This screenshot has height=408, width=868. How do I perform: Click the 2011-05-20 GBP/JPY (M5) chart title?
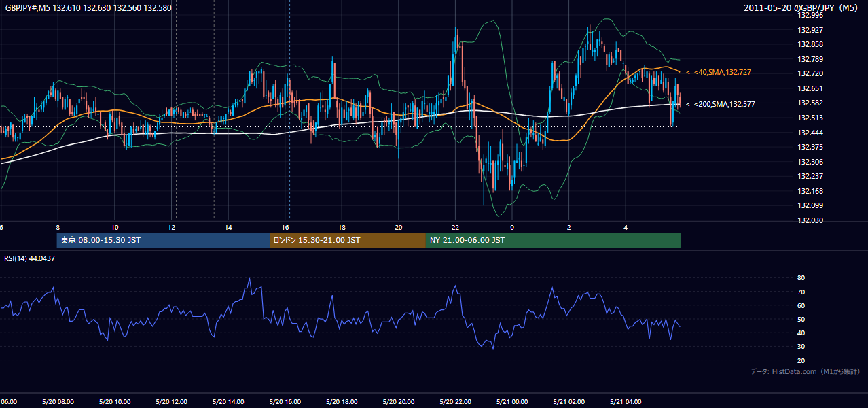coord(802,8)
